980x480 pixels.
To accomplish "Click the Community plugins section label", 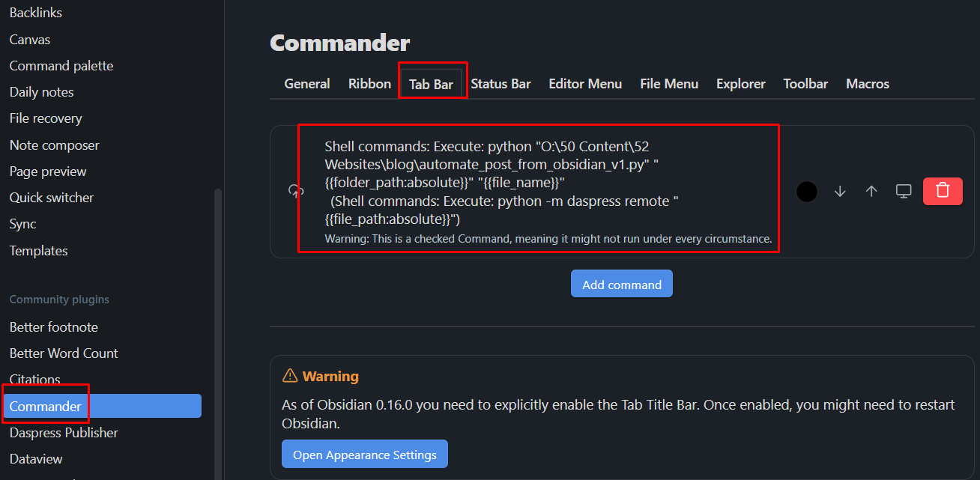I will click(59, 300).
